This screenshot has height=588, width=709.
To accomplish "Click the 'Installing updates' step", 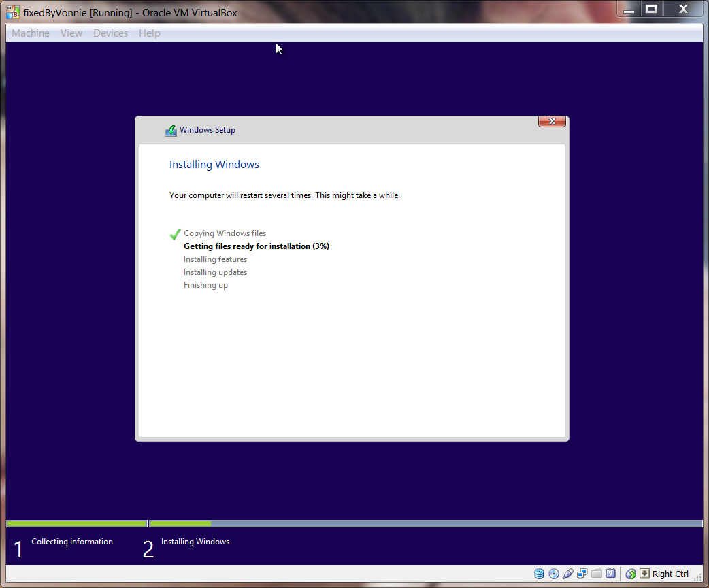I will pyautogui.click(x=215, y=272).
